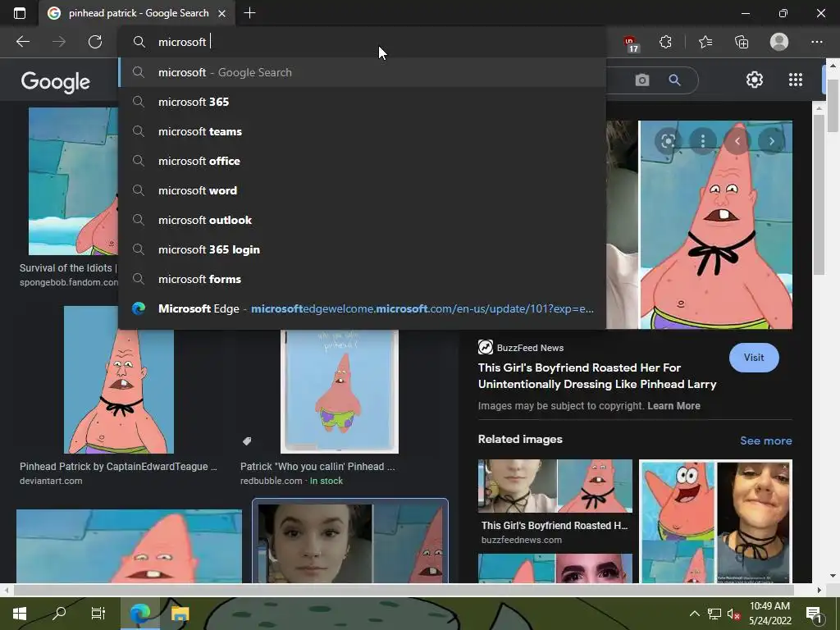Open the Favorites star icon
840x630 pixels.
pyautogui.click(x=705, y=42)
